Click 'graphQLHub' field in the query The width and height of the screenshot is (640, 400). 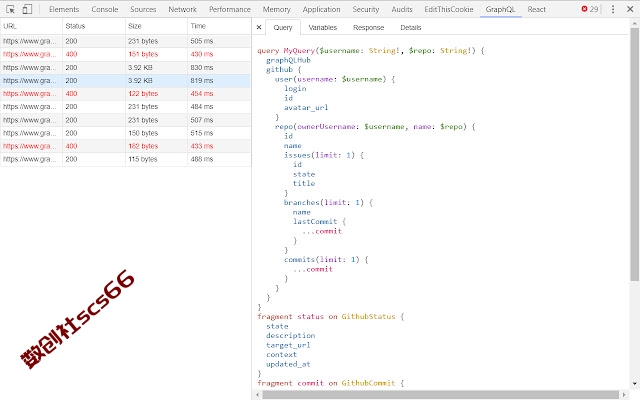[288, 60]
